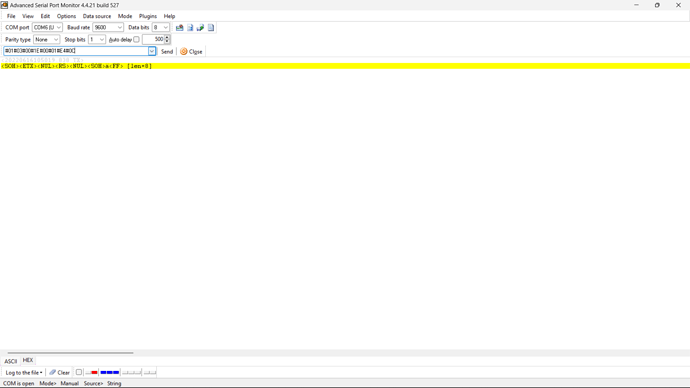This screenshot has height=388, width=690.
Task: Switch to the ASCII tab
Action: [11, 361]
